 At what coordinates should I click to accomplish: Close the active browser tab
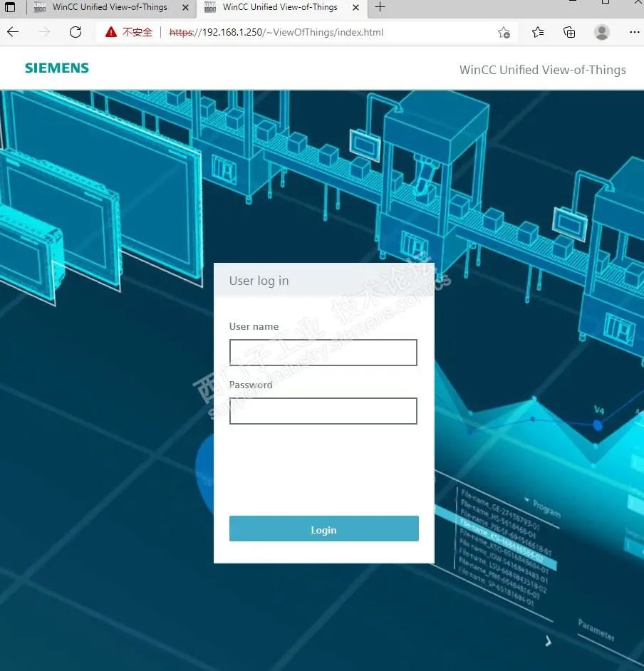(x=355, y=7)
